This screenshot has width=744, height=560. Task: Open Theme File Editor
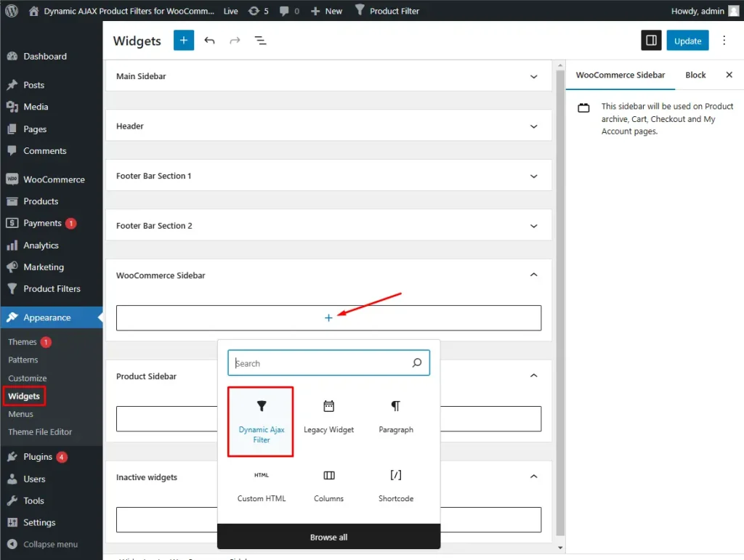pyautogui.click(x=40, y=432)
